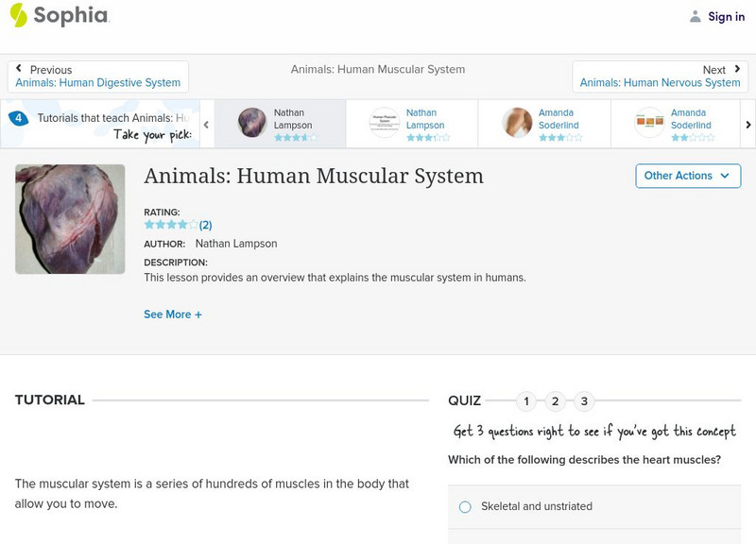Expand description with See More +
Screen dimensions: 756x544
[x=173, y=314]
